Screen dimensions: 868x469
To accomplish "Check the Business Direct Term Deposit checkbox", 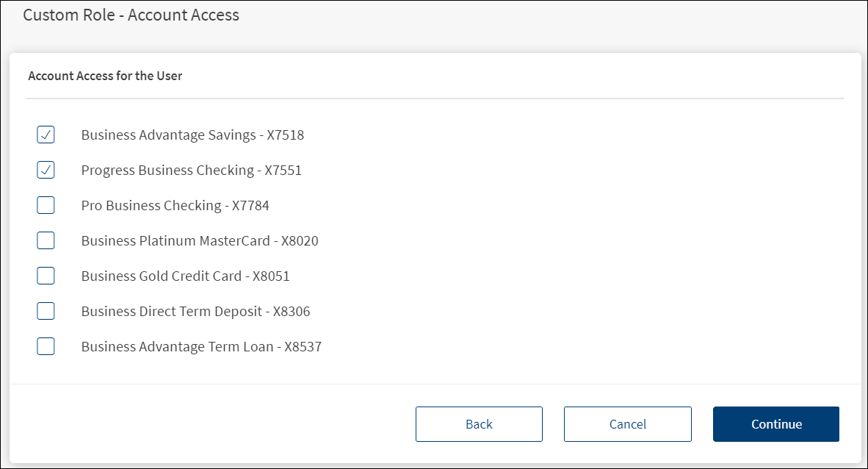I will [x=46, y=311].
